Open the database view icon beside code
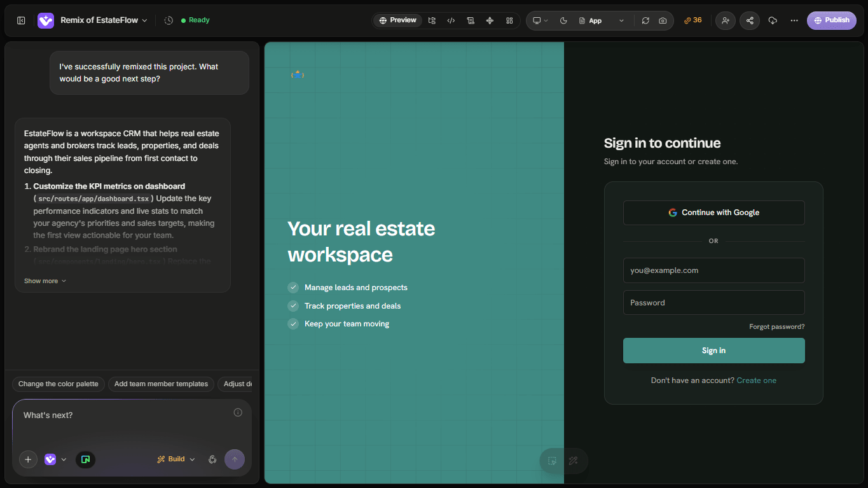868x488 pixels. pos(471,20)
